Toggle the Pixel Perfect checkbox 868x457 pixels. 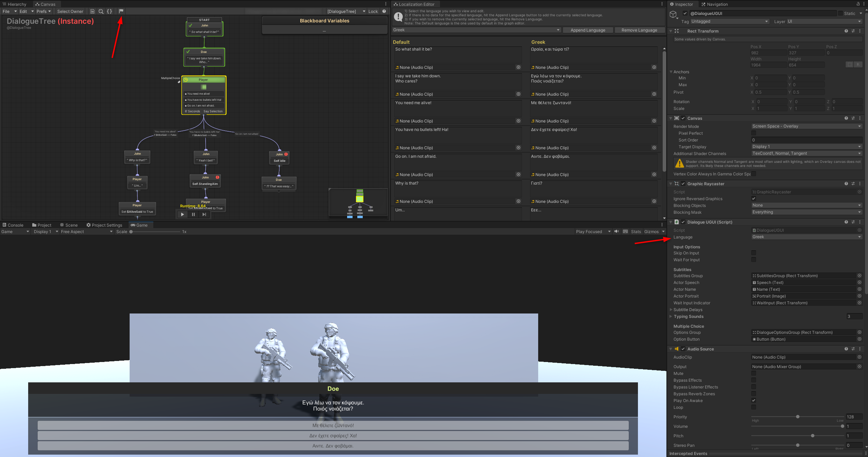click(753, 133)
